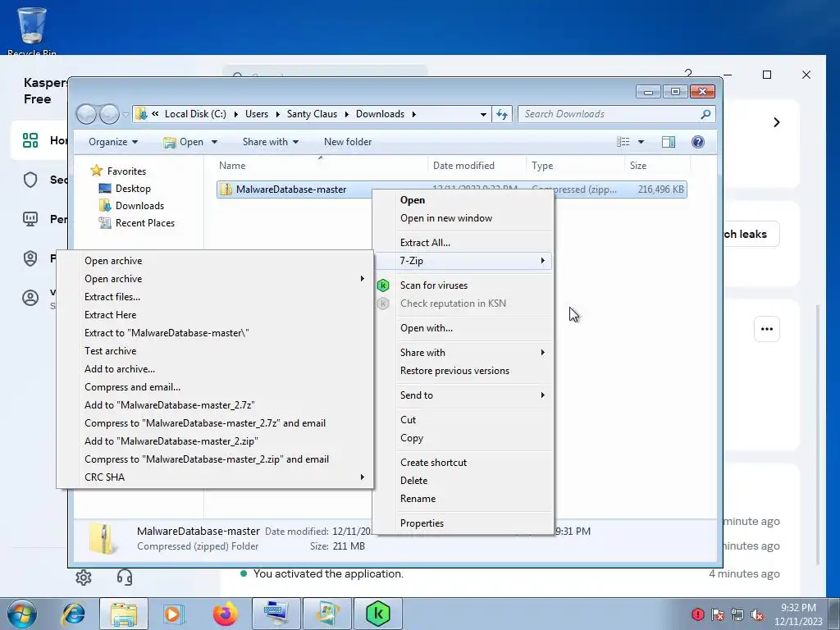840x630 pixels.
Task: Open the Share with toolbar dropdown
Action: coord(271,142)
